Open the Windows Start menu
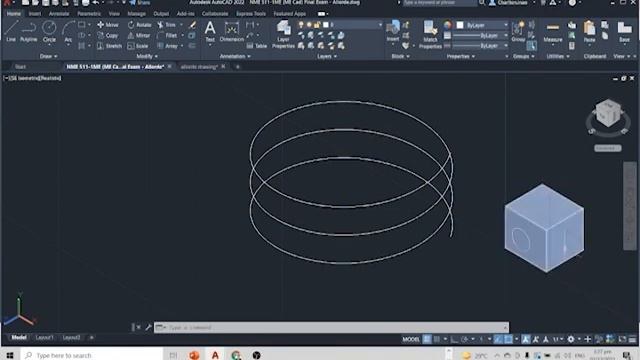This screenshot has width=640, height=360. tap(10, 355)
